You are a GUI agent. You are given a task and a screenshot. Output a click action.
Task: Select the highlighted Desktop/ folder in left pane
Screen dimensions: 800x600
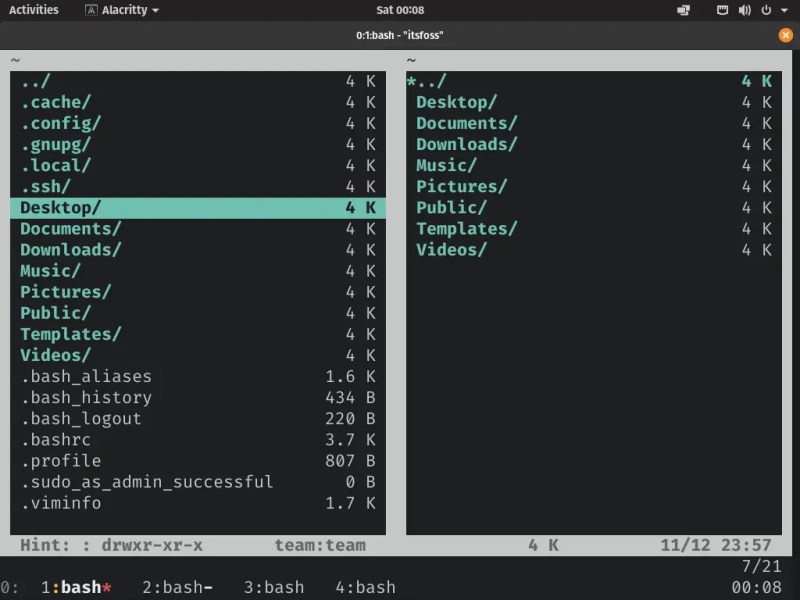[60, 208]
